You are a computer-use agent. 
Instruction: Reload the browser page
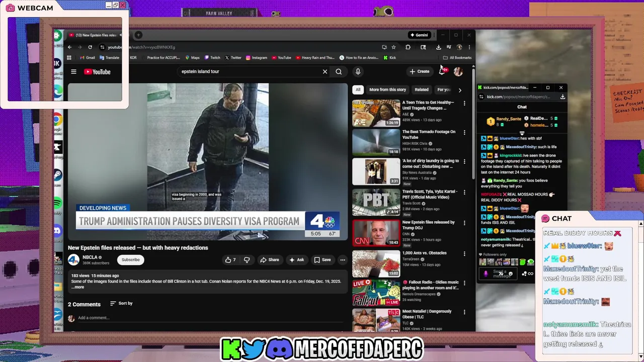point(90,47)
